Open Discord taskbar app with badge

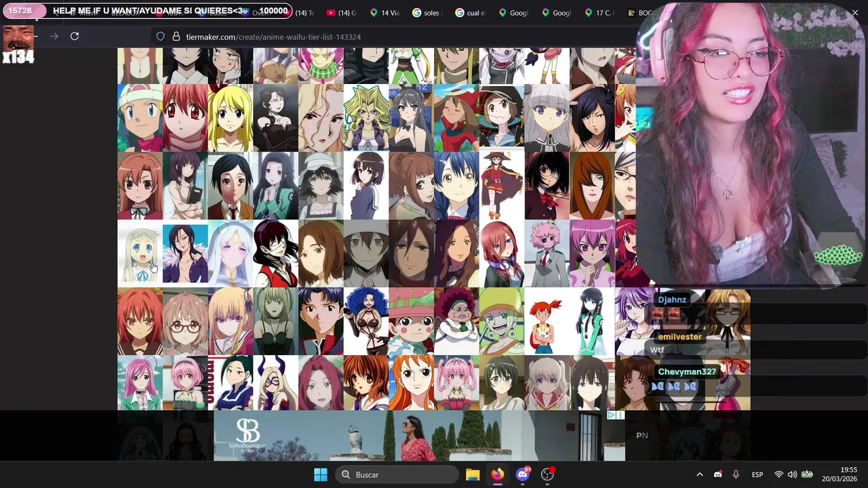pos(523,474)
